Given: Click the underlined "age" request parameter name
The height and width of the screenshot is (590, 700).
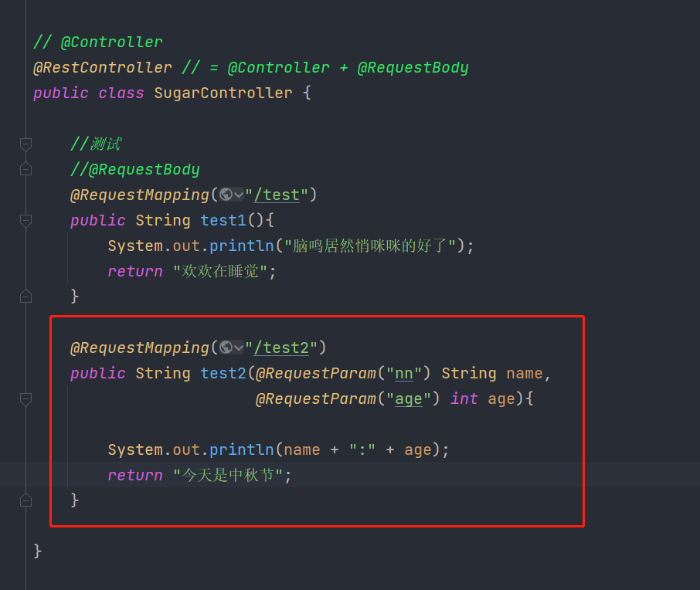Looking at the screenshot, I should pos(409,399).
